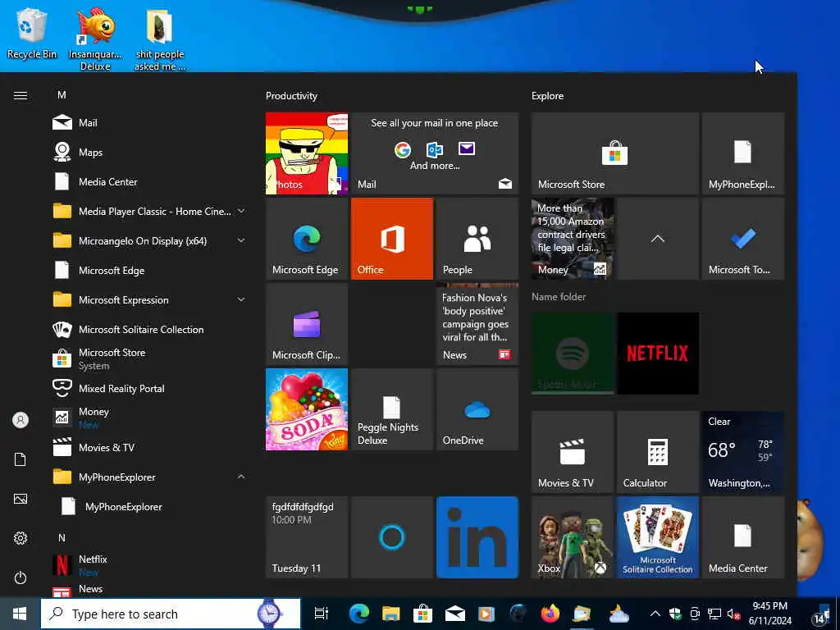Open Media Center in the app list
The image size is (840, 630).
[149, 181]
